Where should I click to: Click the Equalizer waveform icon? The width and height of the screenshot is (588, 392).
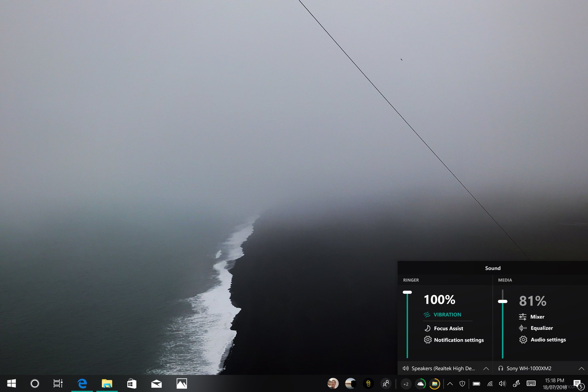pos(523,328)
